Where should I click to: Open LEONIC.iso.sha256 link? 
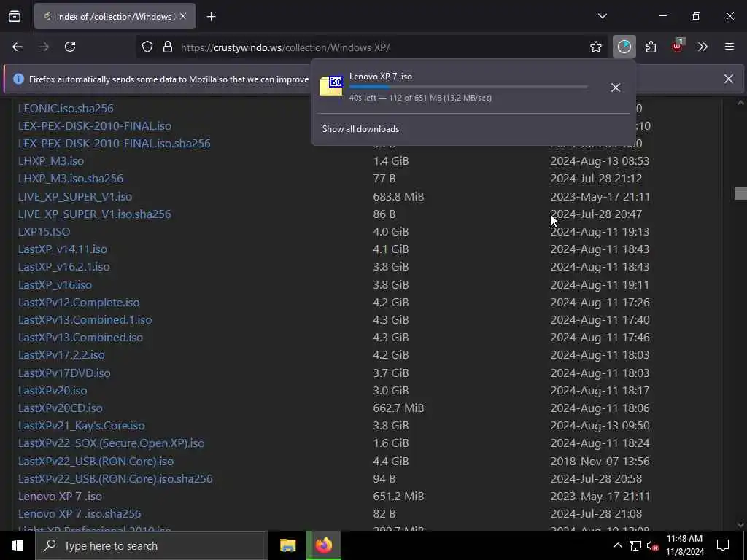tap(66, 108)
